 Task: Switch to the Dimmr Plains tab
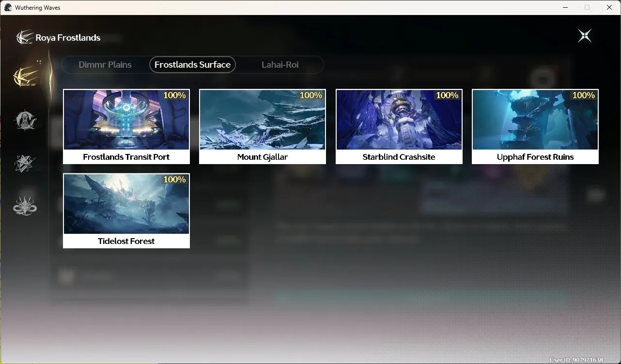pos(105,65)
